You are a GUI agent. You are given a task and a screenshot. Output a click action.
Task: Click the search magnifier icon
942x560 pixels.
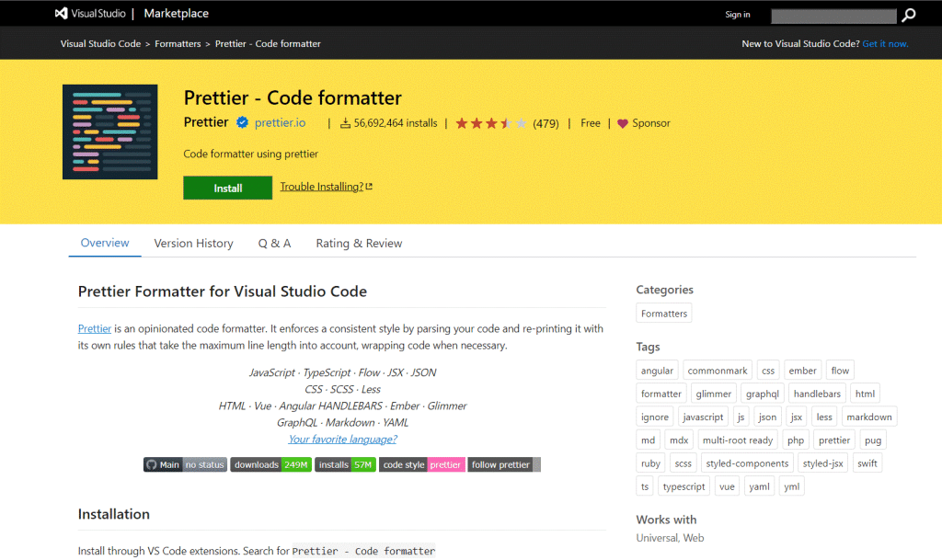[x=908, y=15]
